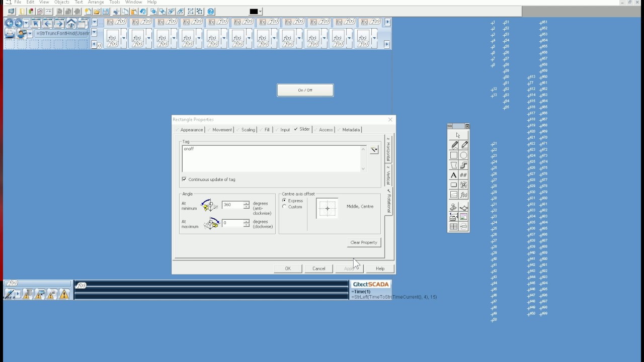The width and height of the screenshot is (644, 362).
Task: Click the Help button in dialog
Action: click(x=380, y=268)
